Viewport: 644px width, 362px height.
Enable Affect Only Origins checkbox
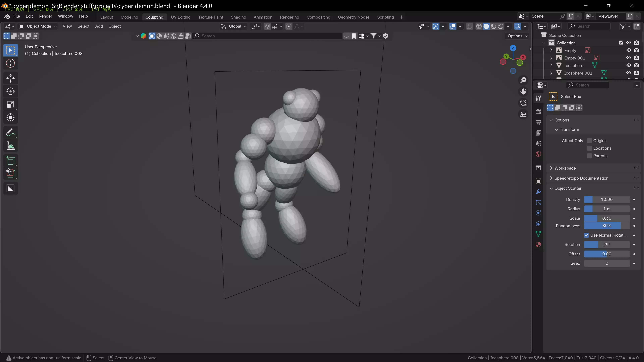589,141
